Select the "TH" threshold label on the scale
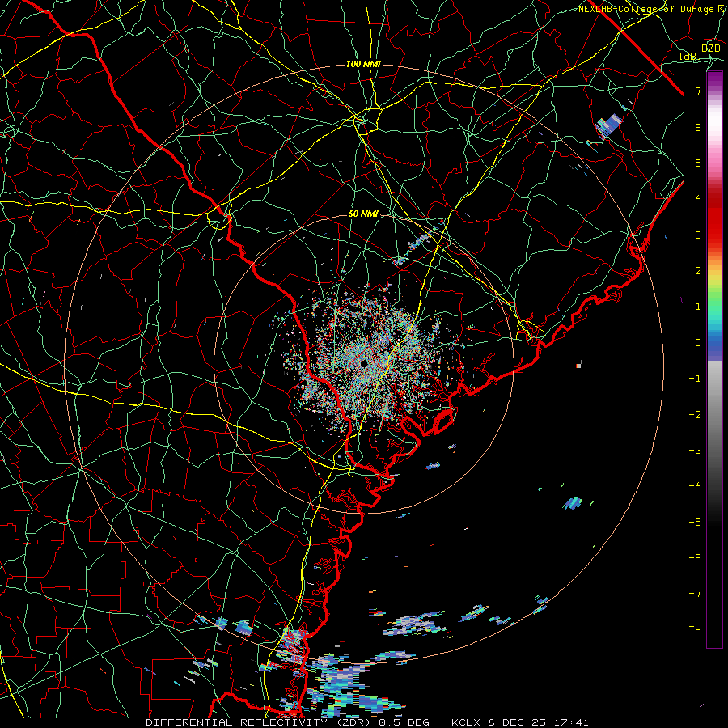728x728 pixels. 695,630
